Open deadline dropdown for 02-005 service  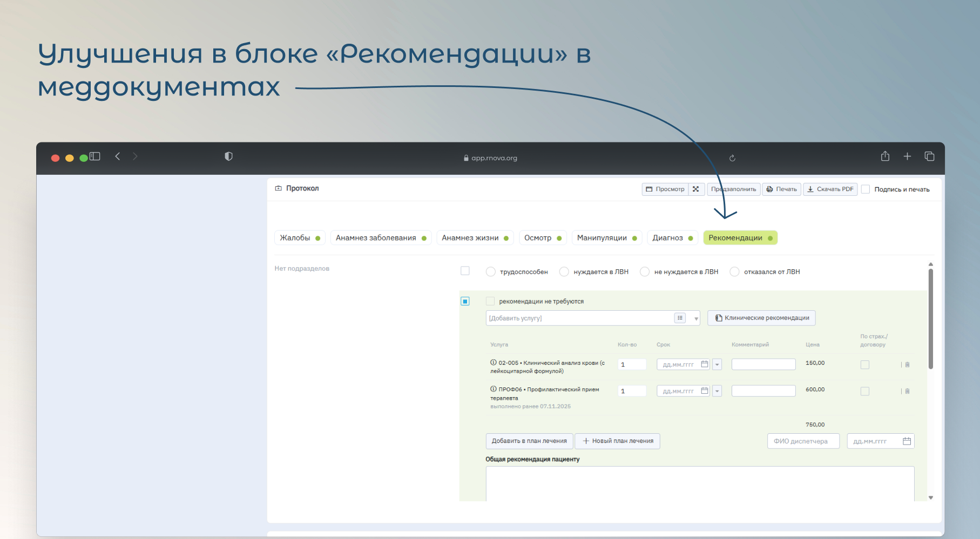[x=717, y=365]
